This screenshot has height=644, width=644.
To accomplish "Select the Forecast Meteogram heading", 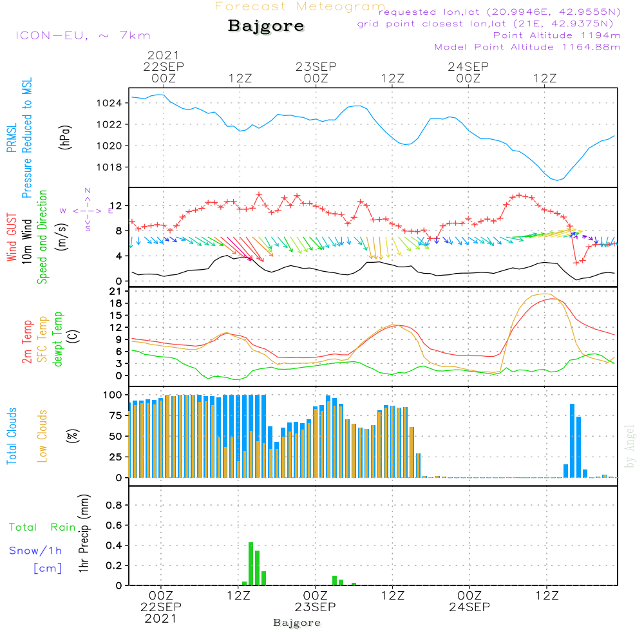I will click(300, 6).
